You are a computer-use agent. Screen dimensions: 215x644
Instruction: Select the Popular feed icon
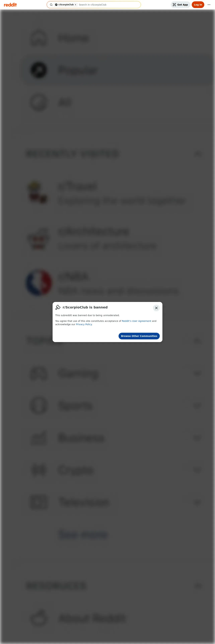pos(39,70)
